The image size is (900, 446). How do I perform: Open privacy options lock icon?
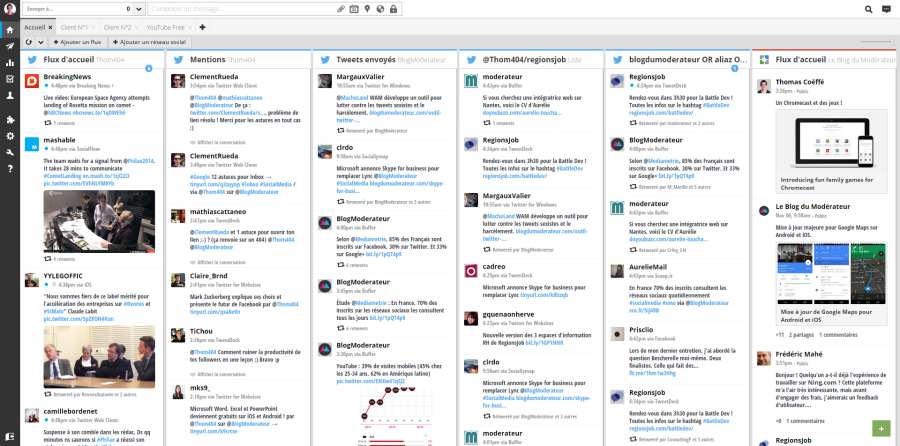point(393,9)
